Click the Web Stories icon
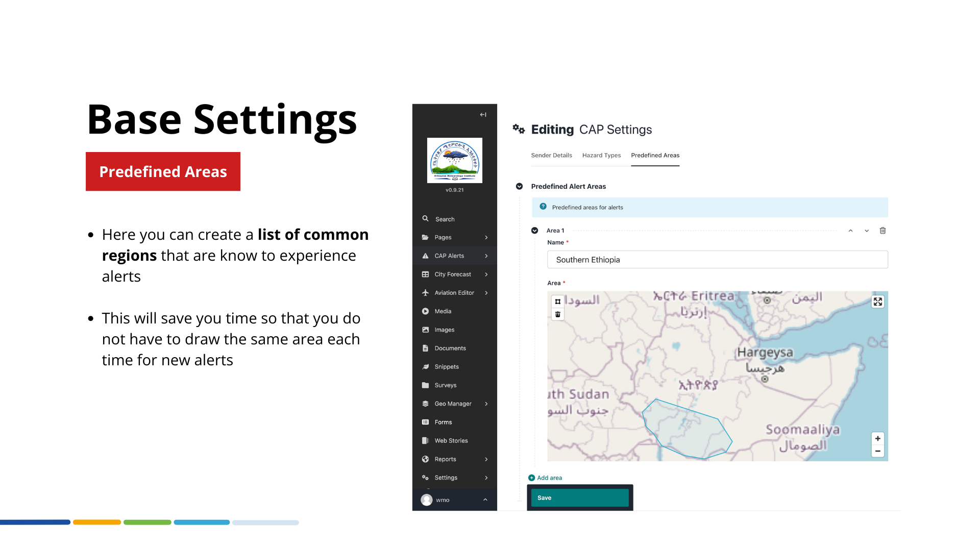This screenshot has height=551, width=980. [x=425, y=441]
